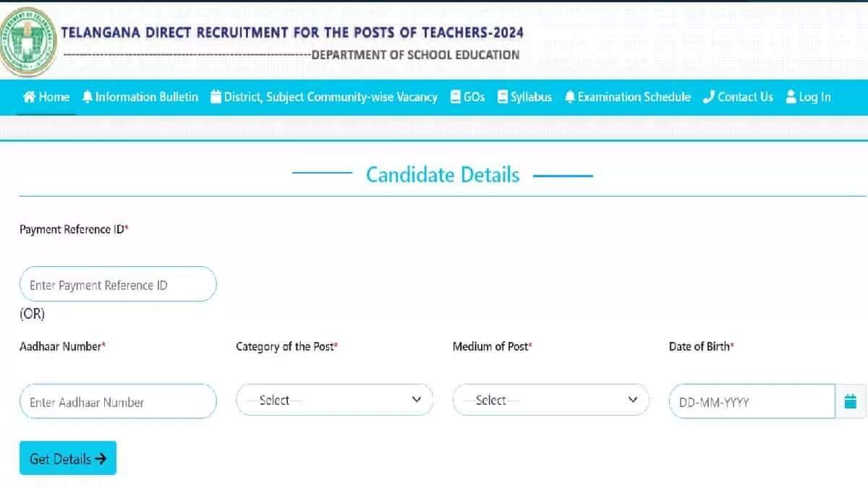The height and width of the screenshot is (488, 868).
Task: Click the user icon beside Log In
Action: coord(791,97)
